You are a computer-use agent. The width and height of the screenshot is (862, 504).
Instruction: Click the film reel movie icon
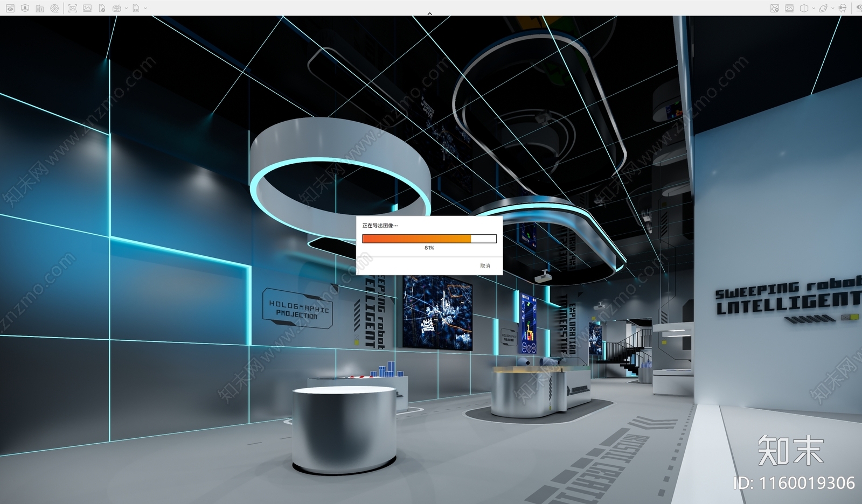[54, 8]
